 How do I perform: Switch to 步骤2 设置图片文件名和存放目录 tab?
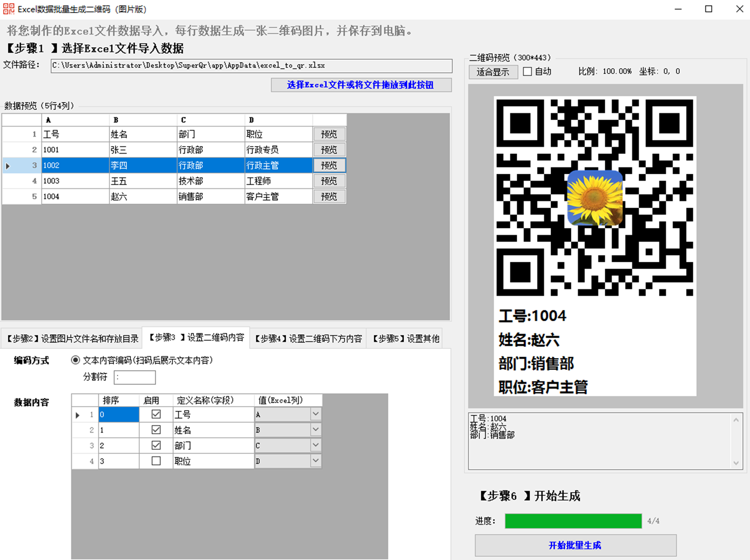72,339
